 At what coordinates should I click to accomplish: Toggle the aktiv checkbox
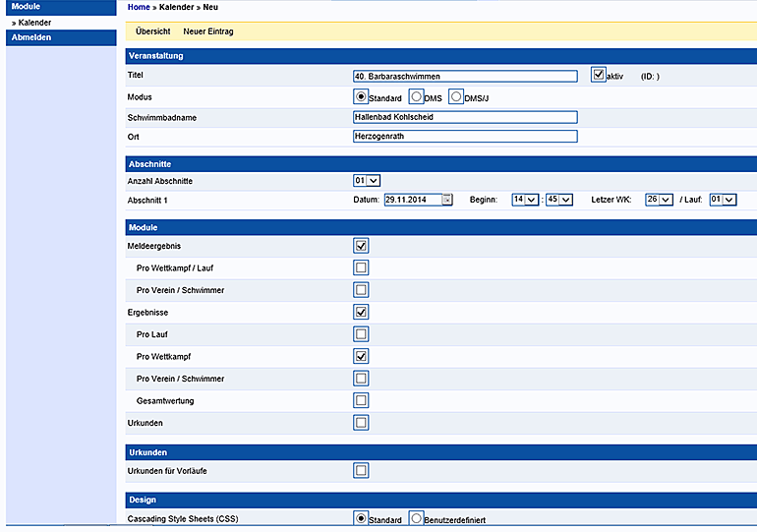click(x=599, y=75)
